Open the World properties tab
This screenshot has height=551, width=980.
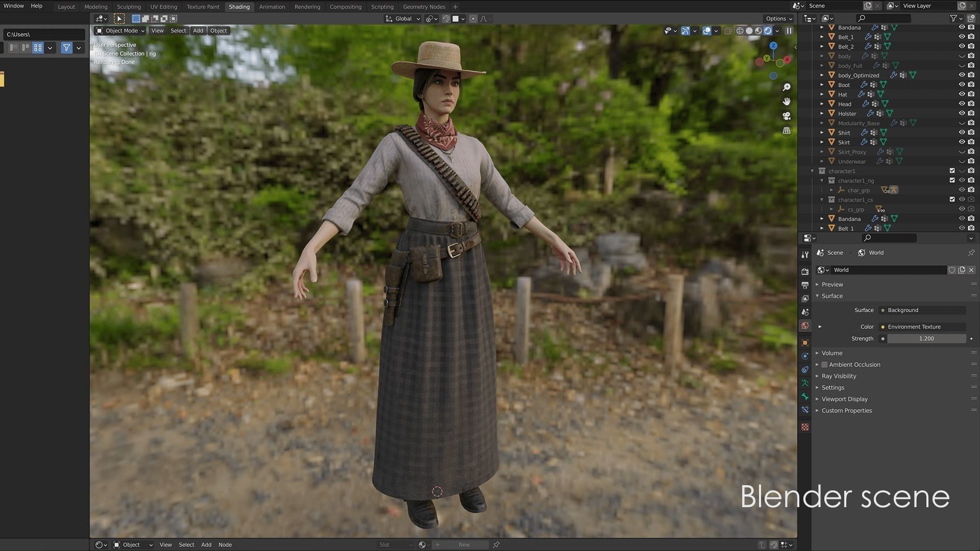point(805,325)
